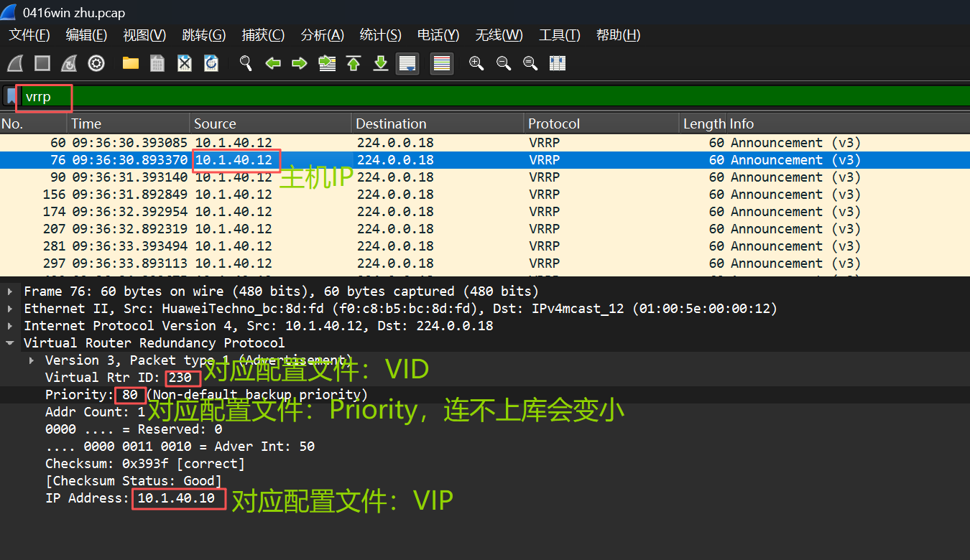Screen dimensions: 970x560
Task: Go back to previous packet arrow
Action: pos(273,63)
